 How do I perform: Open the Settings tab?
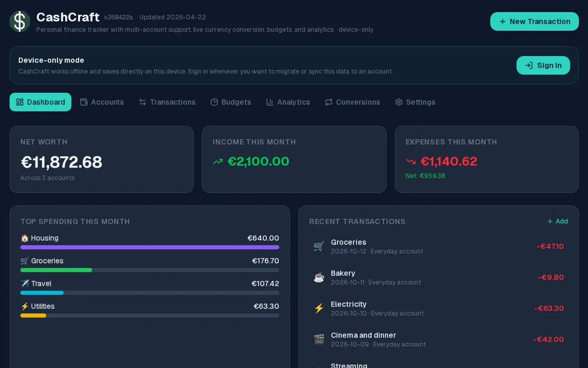415,102
